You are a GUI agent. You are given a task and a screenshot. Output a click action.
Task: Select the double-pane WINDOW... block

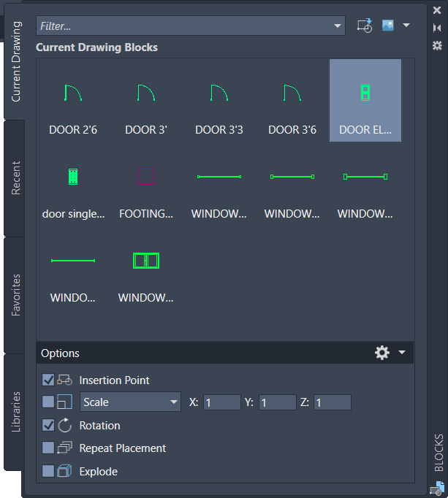pos(146,269)
